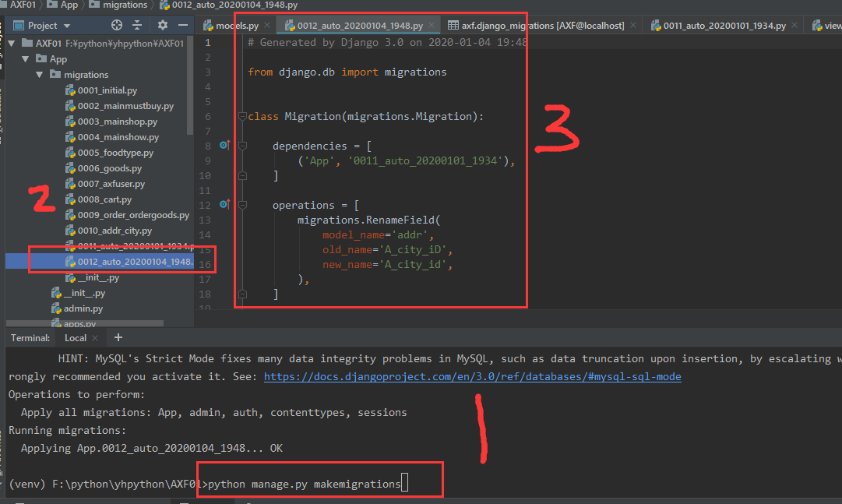The image size is (842, 504).
Task: Collapse the App folder node
Action: (x=26, y=58)
